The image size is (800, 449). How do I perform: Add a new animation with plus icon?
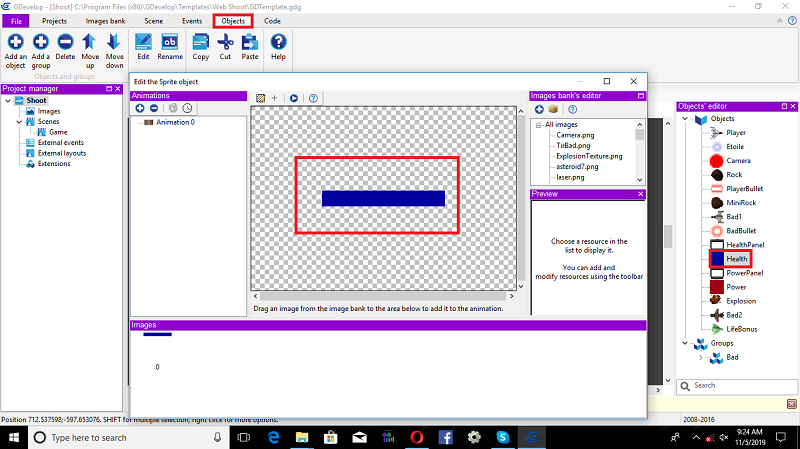(140, 108)
